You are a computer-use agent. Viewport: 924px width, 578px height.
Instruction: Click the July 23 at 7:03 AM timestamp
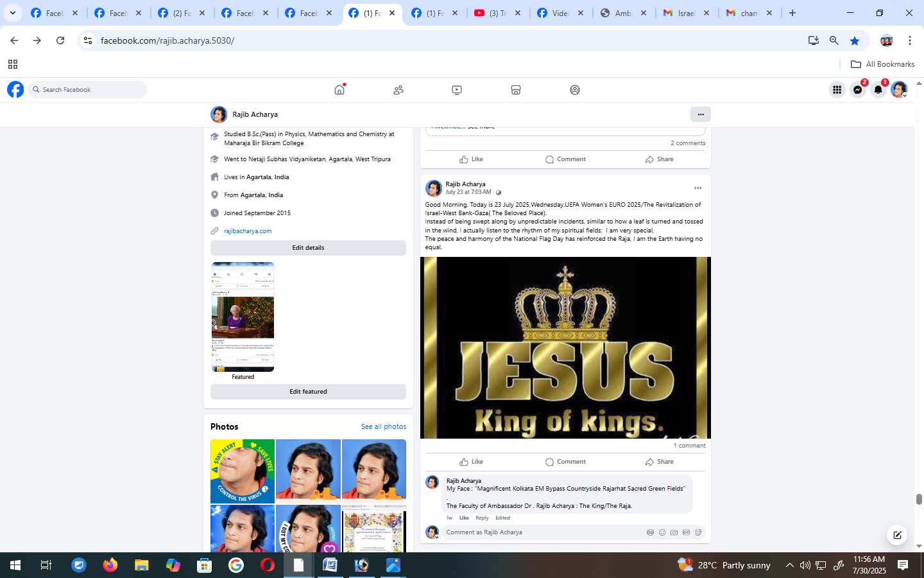[468, 192]
